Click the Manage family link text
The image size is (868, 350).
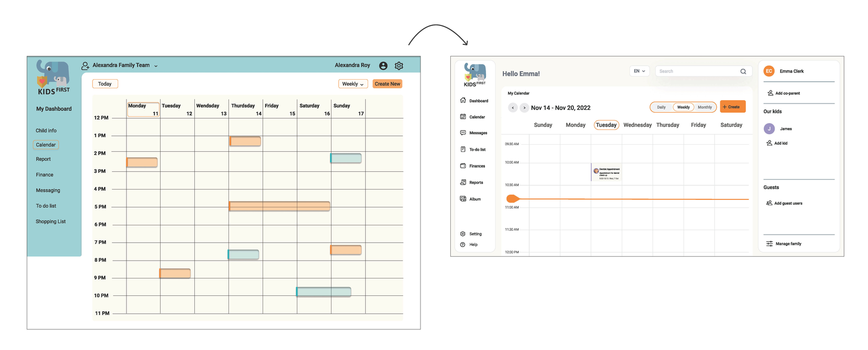pyautogui.click(x=788, y=244)
